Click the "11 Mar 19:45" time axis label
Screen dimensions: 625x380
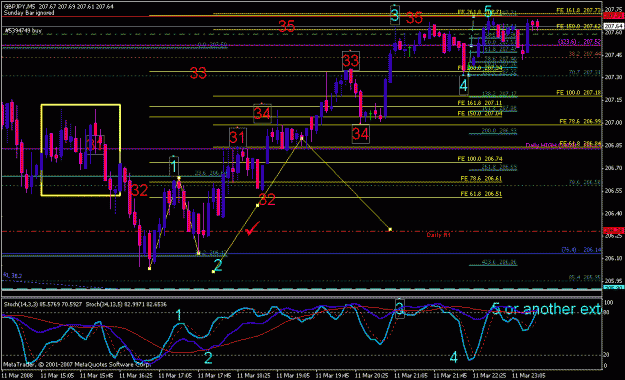[x=332, y=376]
